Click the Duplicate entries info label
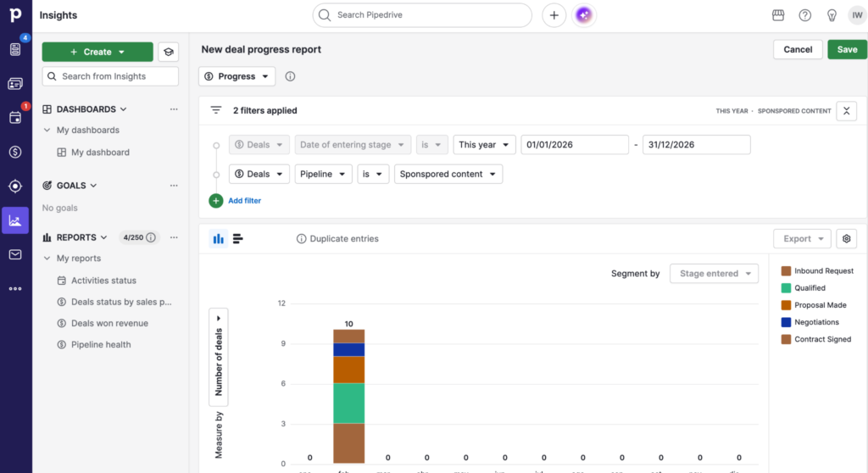868x473 pixels. pyautogui.click(x=337, y=239)
